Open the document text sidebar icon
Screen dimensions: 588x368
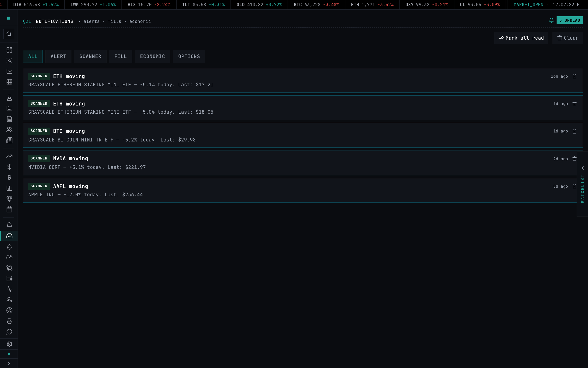[x=9, y=119]
